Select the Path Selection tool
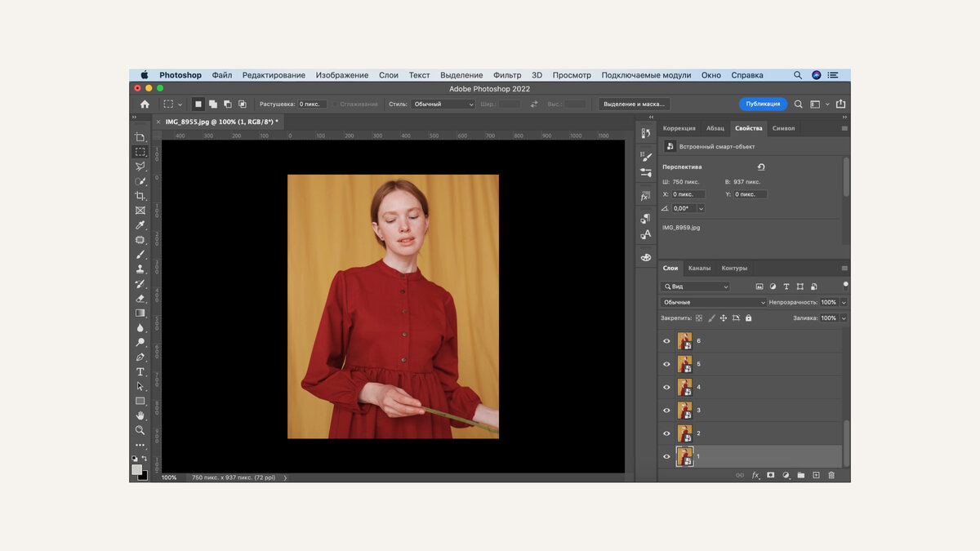The height and width of the screenshot is (551, 980). pos(140,386)
